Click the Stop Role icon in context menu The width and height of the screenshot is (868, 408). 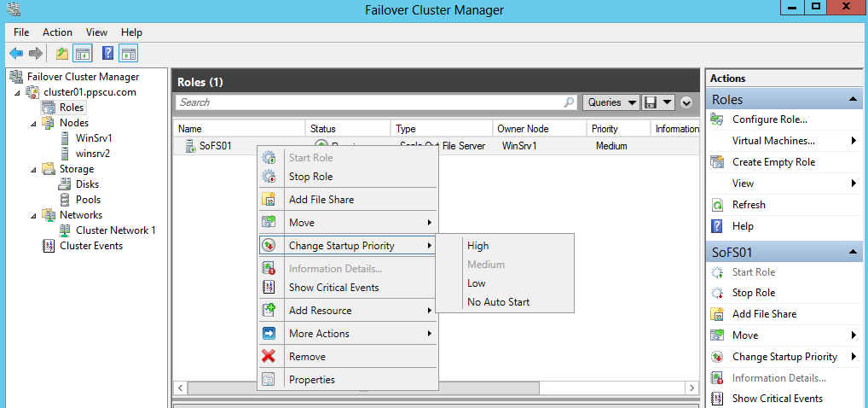[x=269, y=177]
